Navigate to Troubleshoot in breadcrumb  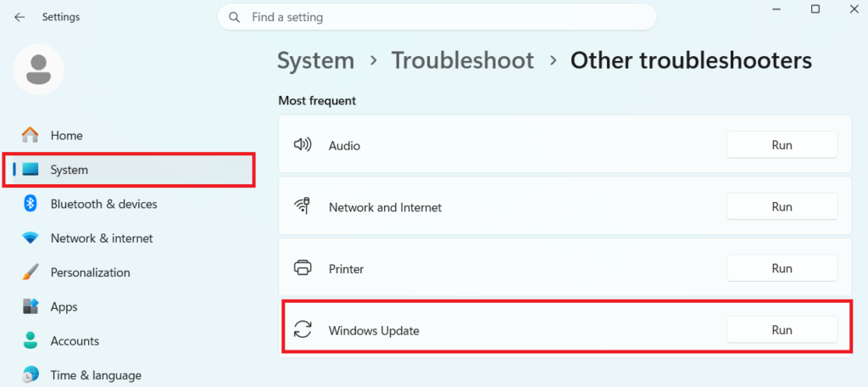(x=463, y=60)
